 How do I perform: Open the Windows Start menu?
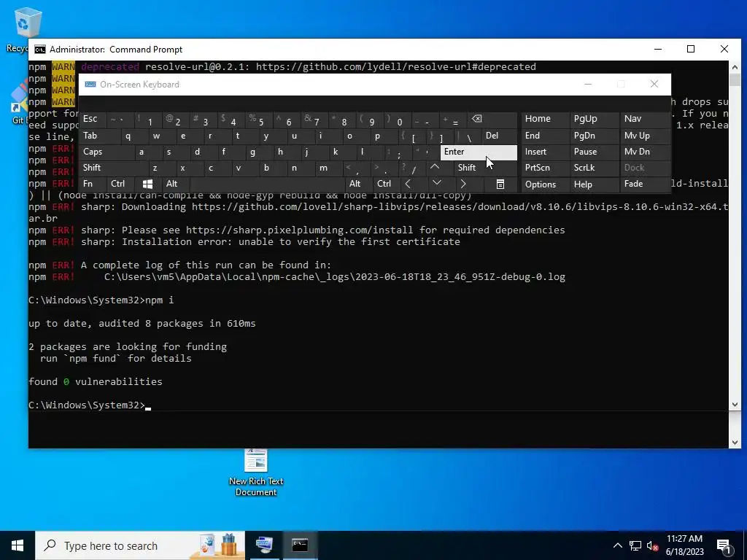pos(18,545)
